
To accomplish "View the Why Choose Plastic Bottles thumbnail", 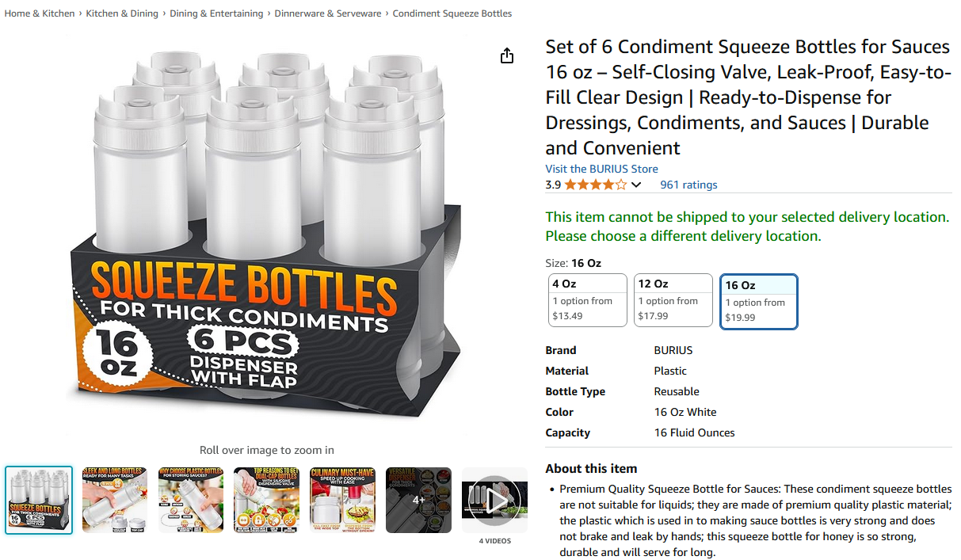I will (191, 500).
